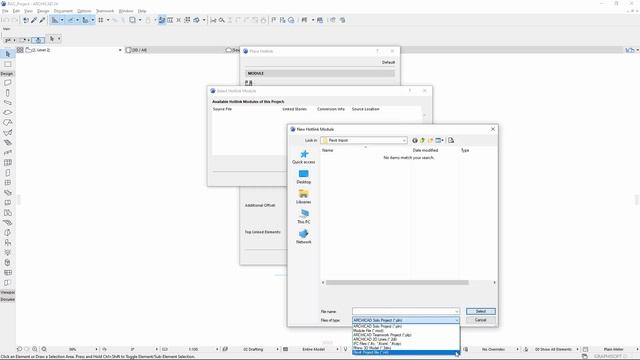This screenshot has height=360, width=640.
Task: Open the Document menu
Action: coord(63,11)
